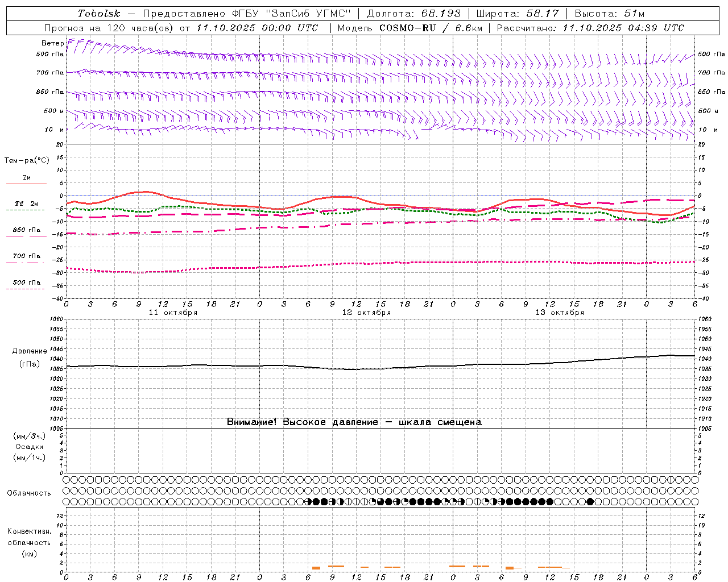Click the "Высота: 51м" elevation text

tap(610, 14)
